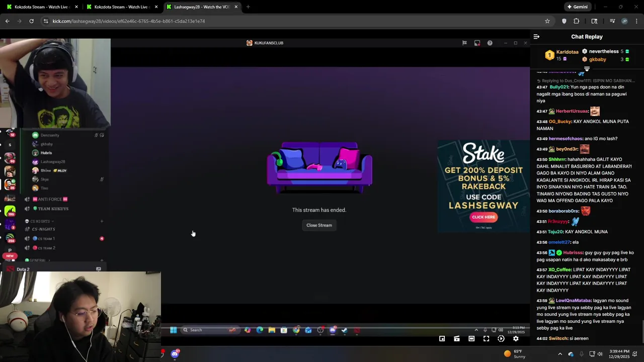
Task: Click username XO_Coffee in chat
Action: tap(559, 270)
